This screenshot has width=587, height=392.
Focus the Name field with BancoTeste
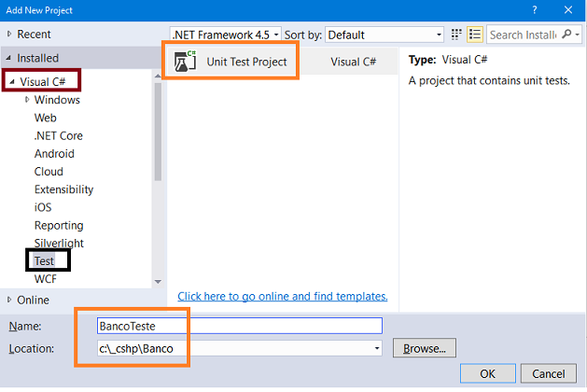[240, 326]
